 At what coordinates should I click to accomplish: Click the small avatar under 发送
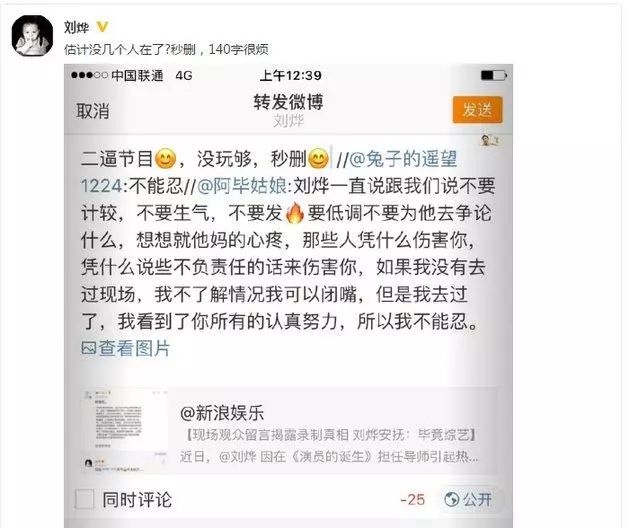(490, 140)
